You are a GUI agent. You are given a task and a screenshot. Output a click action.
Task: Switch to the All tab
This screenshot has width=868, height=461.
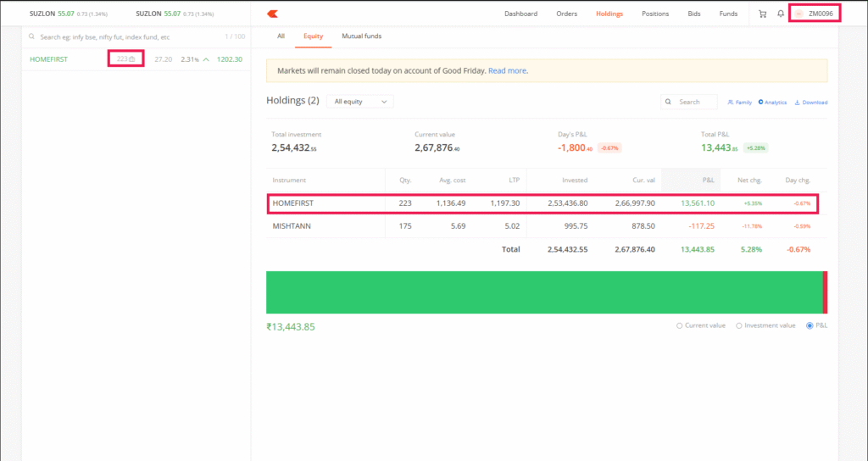(281, 36)
